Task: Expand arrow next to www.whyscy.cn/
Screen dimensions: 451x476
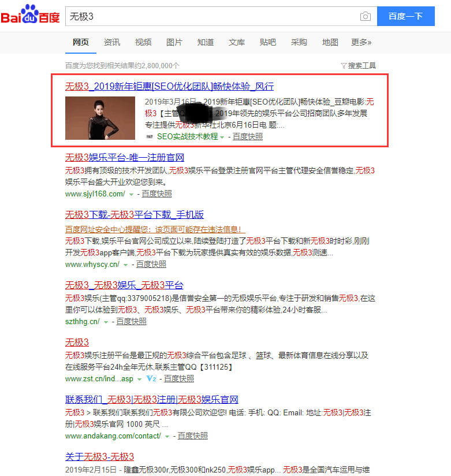Action: click(x=126, y=265)
